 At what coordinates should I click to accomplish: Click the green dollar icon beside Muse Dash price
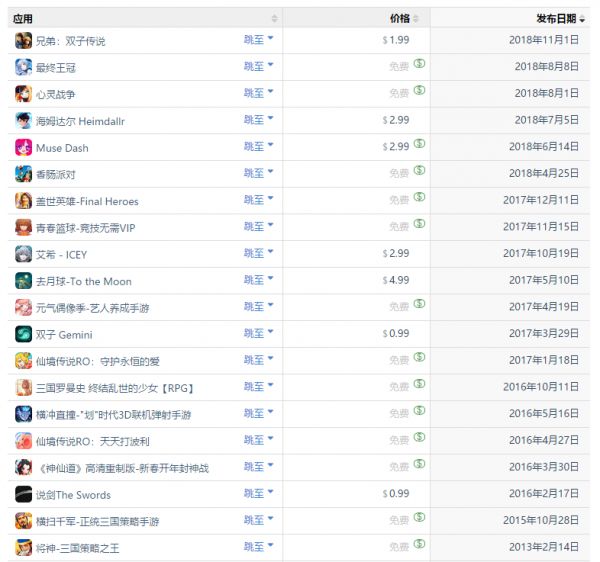click(420, 146)
